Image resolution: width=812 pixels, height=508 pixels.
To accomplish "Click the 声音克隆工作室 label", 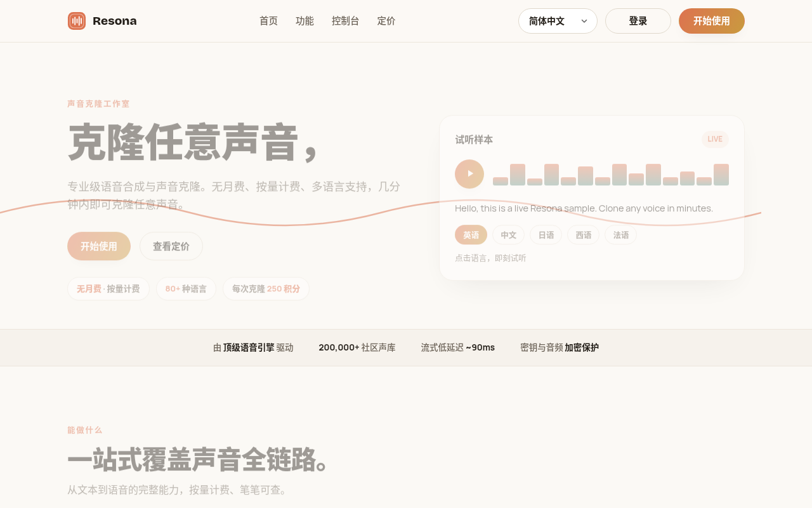I will (x=98, y=104).
